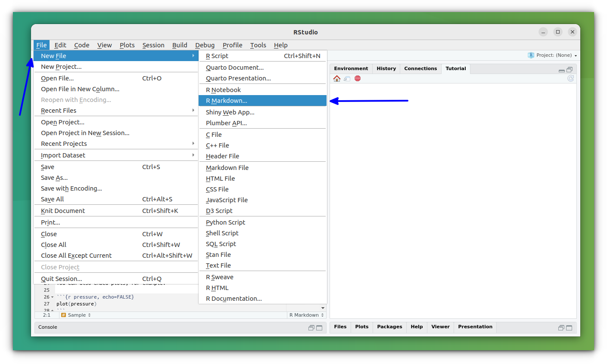
Task: Open the R Markdown file type selector
Action: click(307, 315)
